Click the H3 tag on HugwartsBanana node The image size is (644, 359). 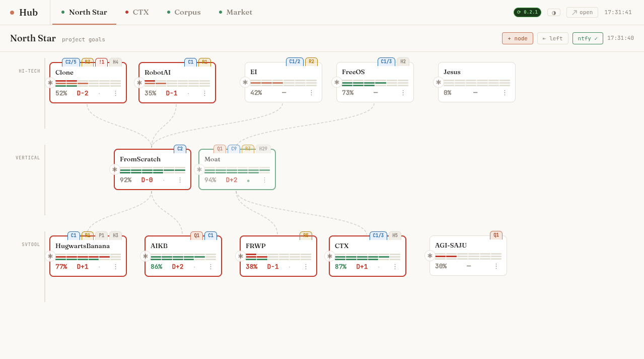point(116,235)
